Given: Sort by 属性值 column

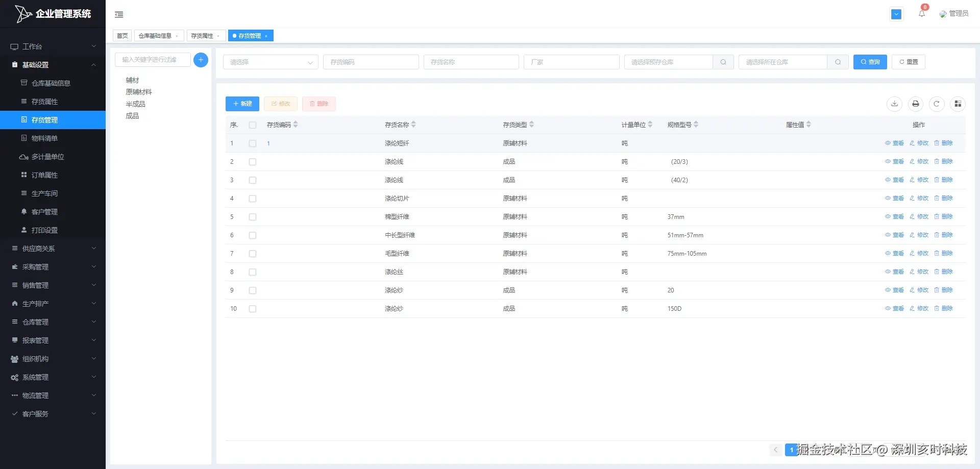Looking at the screenshot, I should pyautogui.click(x=808, y=125).
